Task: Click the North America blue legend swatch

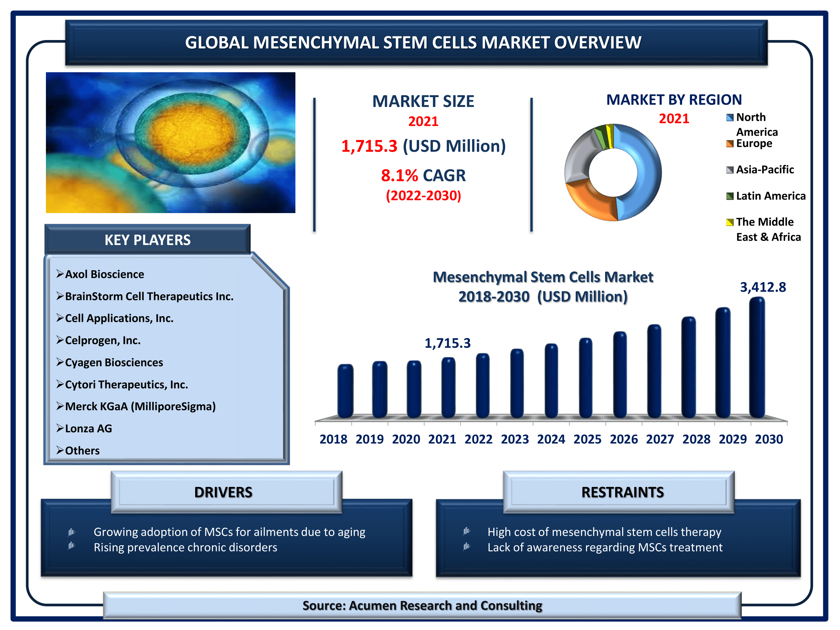Action: pyautogui.click(x=729, y=118)
